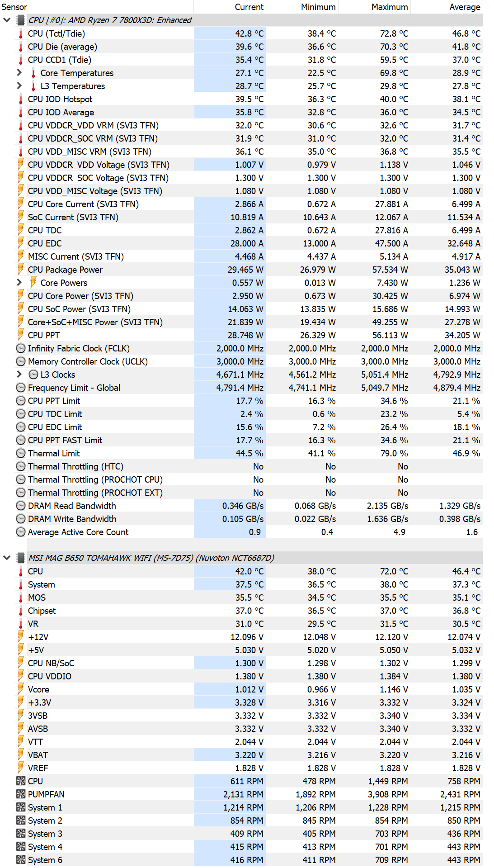Click the 42.8 °C current value of CPU Tctl/Tdie
Viewport: 494px width, 868px height.
[x=249, y=33]
